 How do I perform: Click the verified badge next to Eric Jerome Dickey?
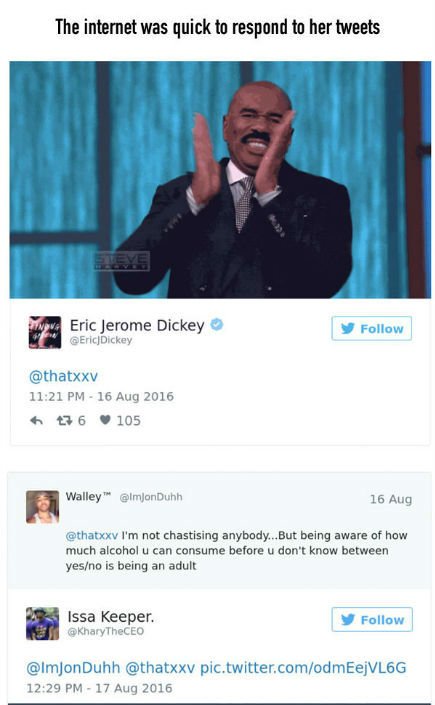pyautogui.click(x=217, y=324)
